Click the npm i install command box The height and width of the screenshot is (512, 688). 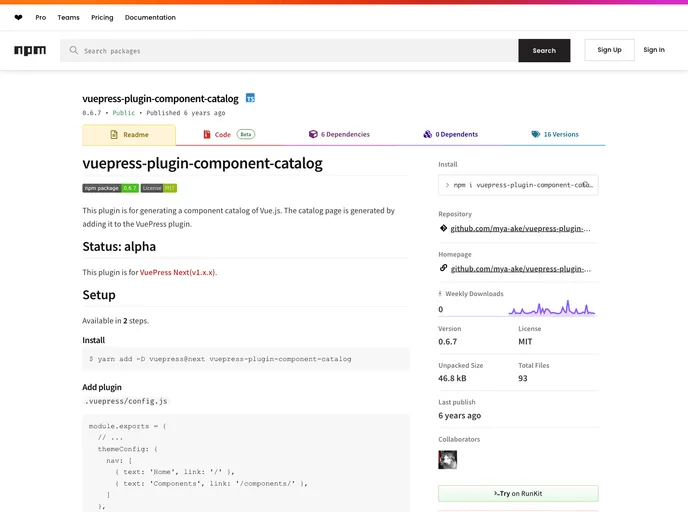[x=518, y=185]
